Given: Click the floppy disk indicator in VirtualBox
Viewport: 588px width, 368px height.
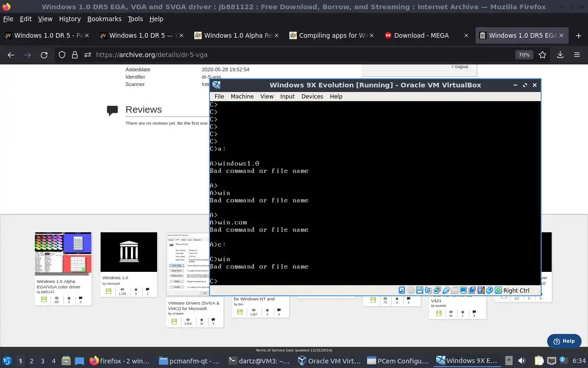Looking at the screenshot, I should 419,290.
